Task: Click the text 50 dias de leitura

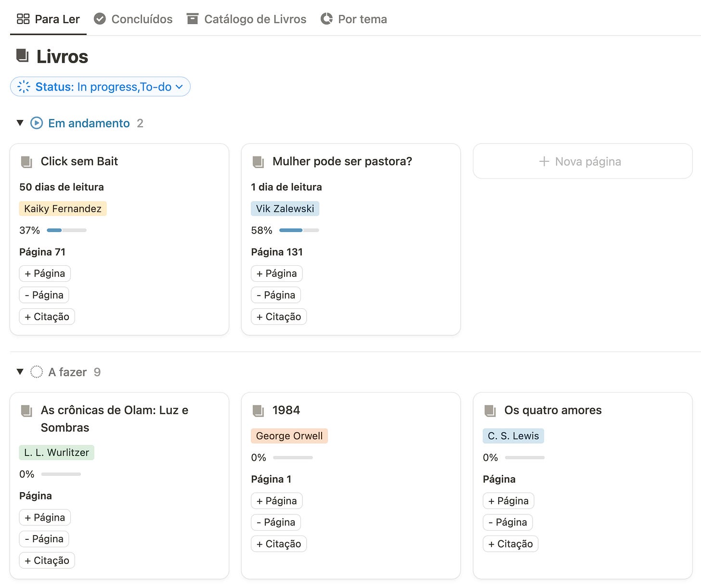Action: 62,187
